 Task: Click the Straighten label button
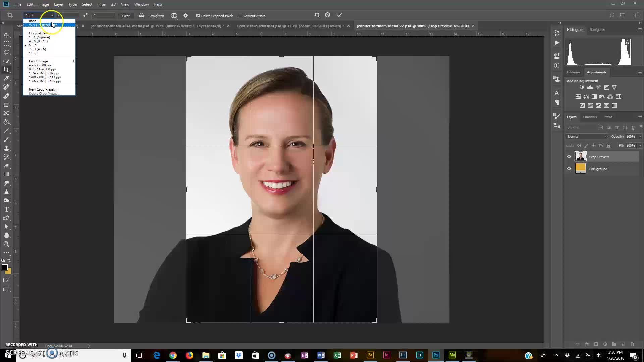pos(156,16)
